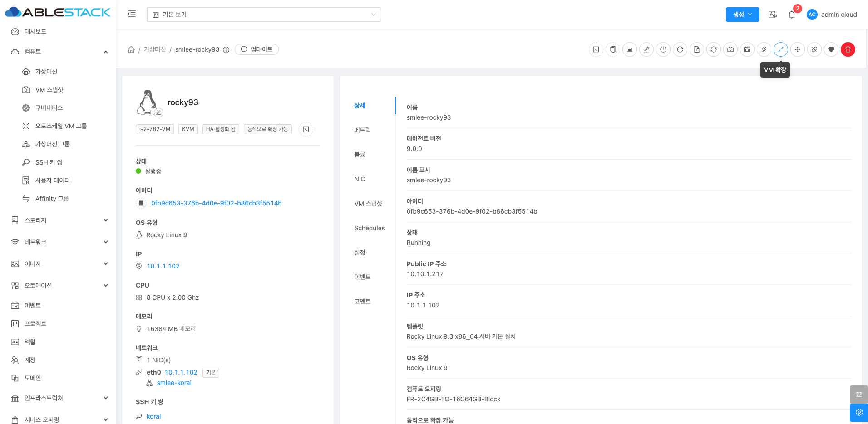Open the 생성 create dropdown button
The image size is (868, 424).
click(742, 15)
